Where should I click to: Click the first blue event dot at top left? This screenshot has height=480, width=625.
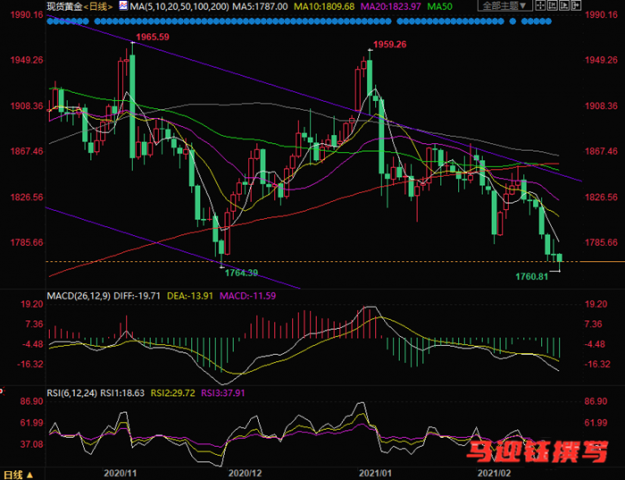(50, 22)
